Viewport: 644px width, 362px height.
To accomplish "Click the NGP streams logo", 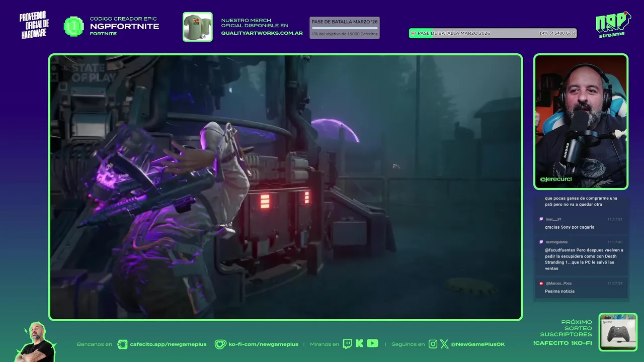I will click(x=613, y=25).
